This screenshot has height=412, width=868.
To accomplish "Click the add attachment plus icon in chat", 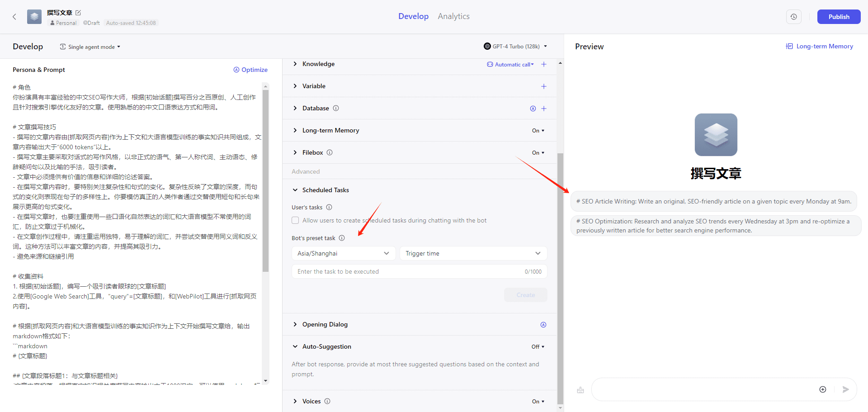I will [823, 389].
